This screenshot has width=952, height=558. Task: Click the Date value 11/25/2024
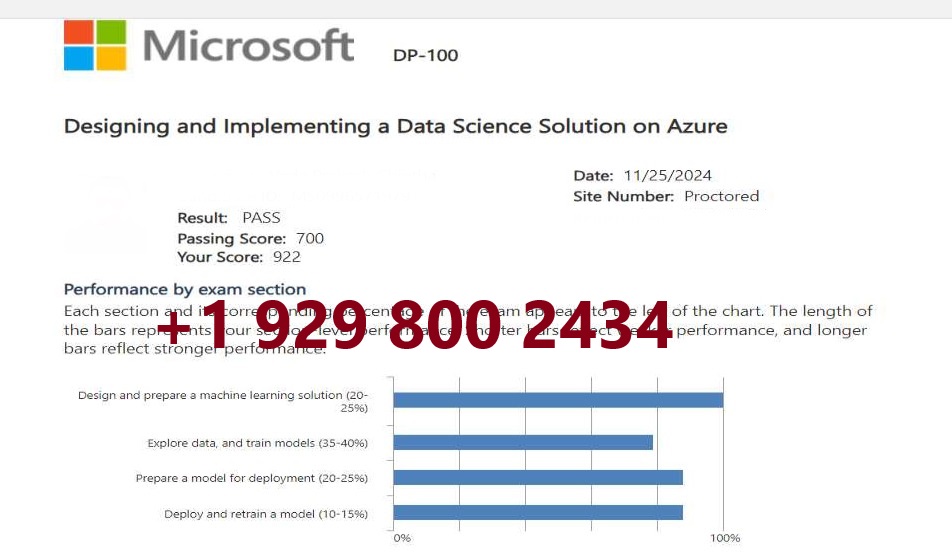[667, 175]
